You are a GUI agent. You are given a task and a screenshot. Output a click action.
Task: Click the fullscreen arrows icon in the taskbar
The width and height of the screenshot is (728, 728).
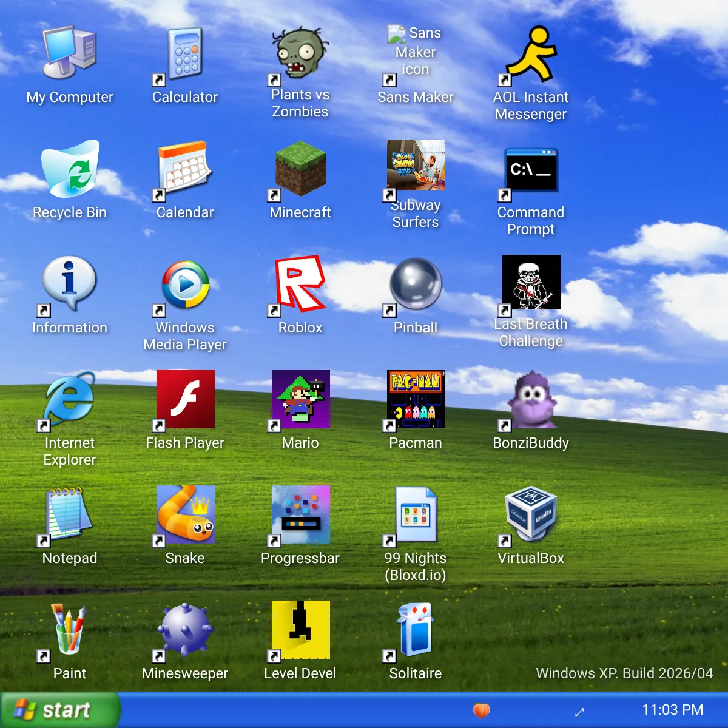579,712
